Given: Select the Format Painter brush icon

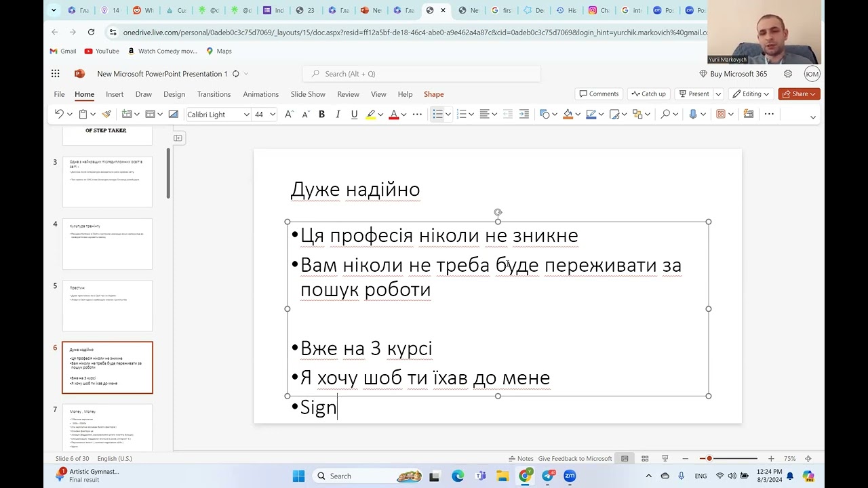Looking at the screenshot, I should tap(106, 114).
